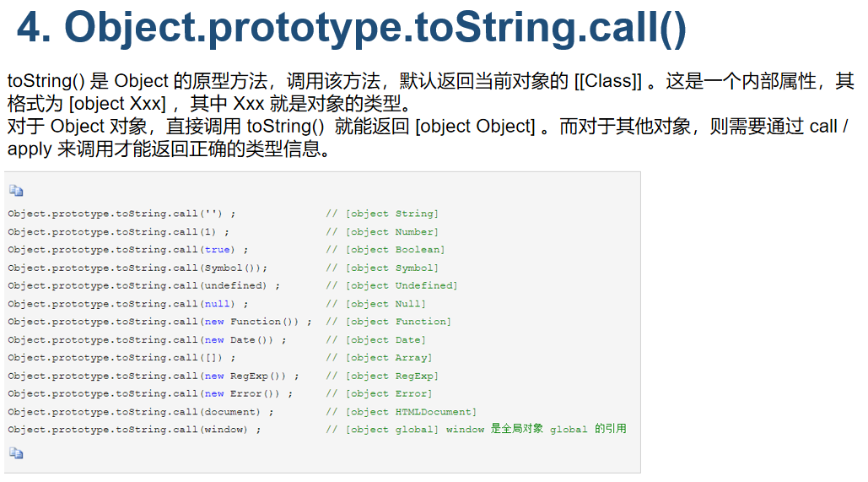Screen dimensions: 868x482
Task: Click the code line calling toString with 1
Action: pyautogui.click(x=118, y=232)
